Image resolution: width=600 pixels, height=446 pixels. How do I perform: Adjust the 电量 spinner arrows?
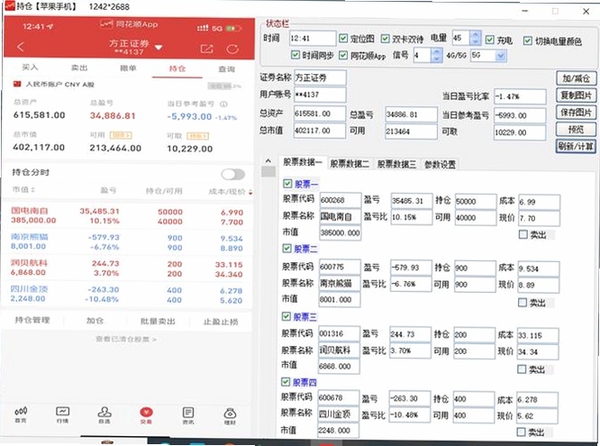(x=475, y=38)
